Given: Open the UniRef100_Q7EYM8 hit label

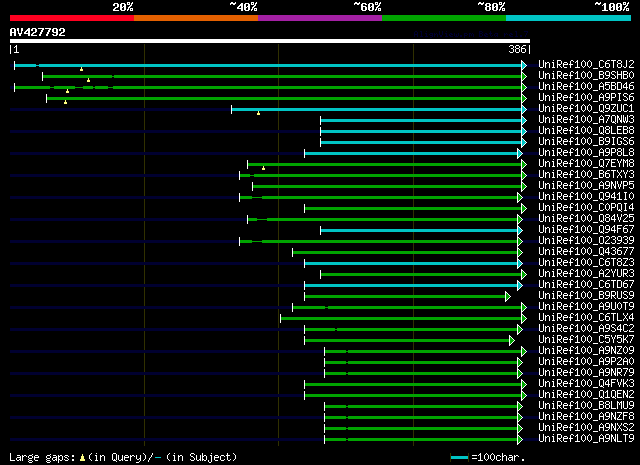Looking at the screenshot, I should [586, 164].
